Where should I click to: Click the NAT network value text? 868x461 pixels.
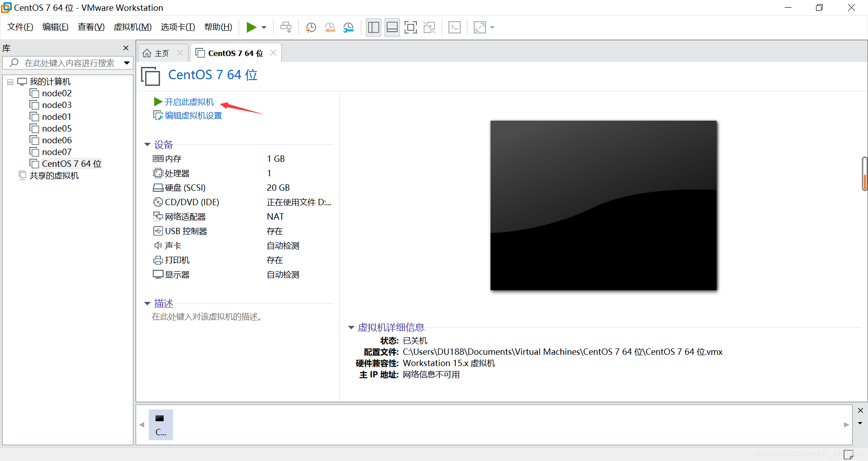tap(275, 216)
